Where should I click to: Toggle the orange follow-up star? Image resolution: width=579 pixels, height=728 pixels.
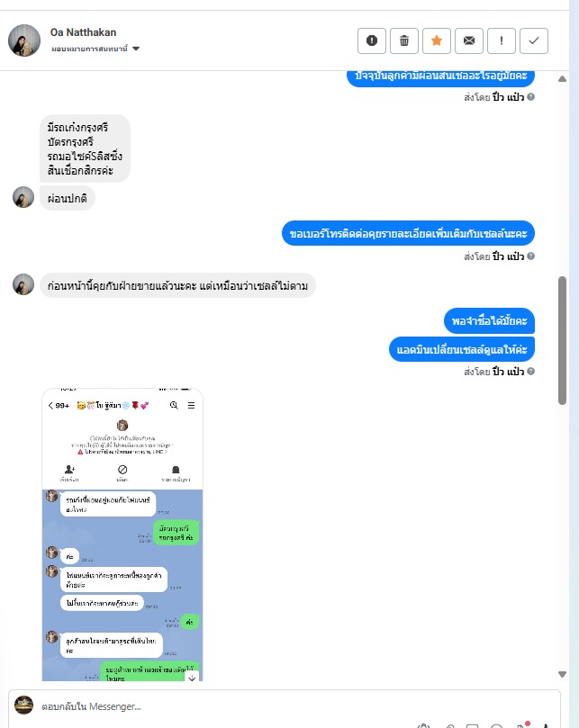(437, 40)
